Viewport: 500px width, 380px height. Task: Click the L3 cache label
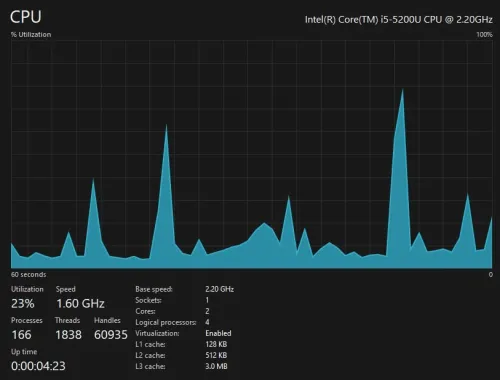(x=150, y=366)
